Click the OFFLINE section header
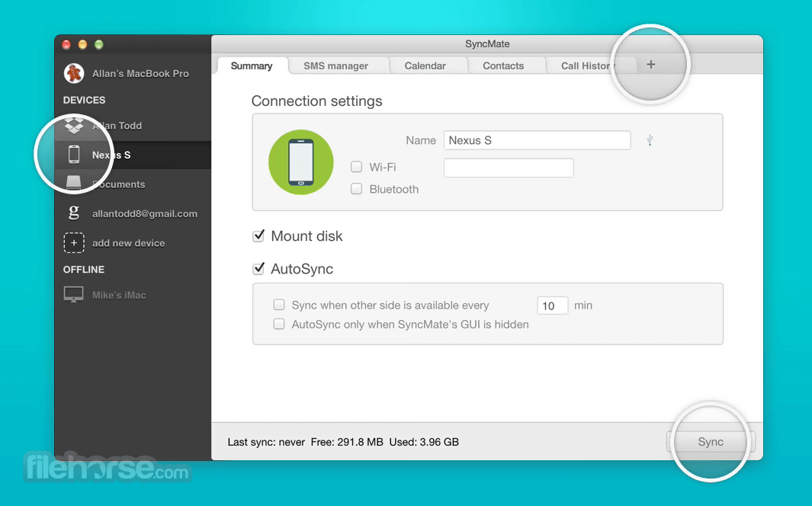The height and width of the screenshot is (506, 812). pos(84,270)
